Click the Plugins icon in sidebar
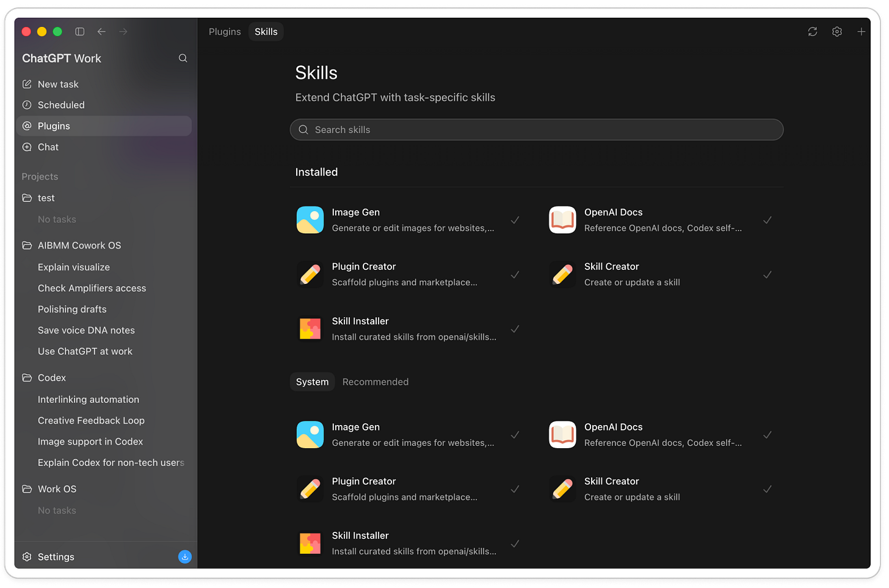The height and width of the screenshot is (588, 889). pyautogui.click(x=27, y=126)
